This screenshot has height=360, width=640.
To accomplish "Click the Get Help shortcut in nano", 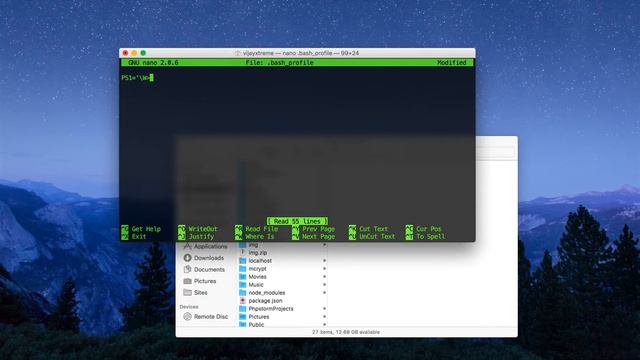I will [x=141, y=229].
